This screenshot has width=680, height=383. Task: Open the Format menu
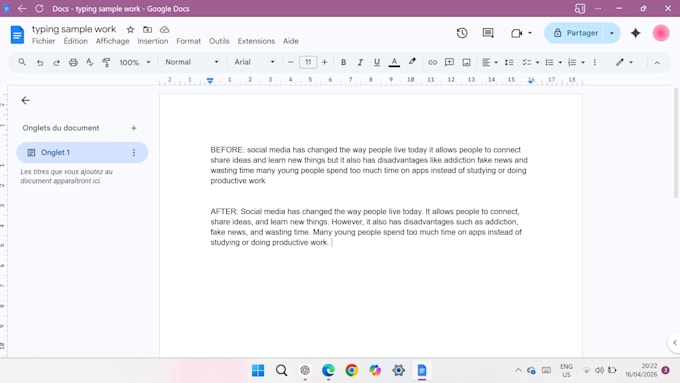point(188,41)
